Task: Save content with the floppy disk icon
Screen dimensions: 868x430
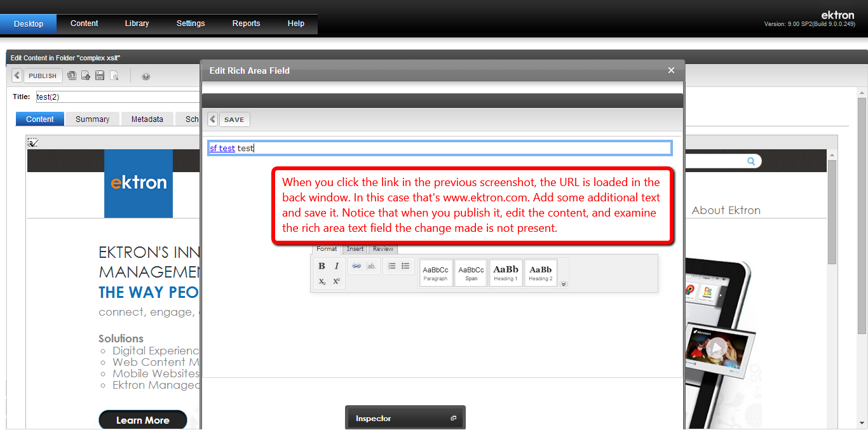Action: 100,76
